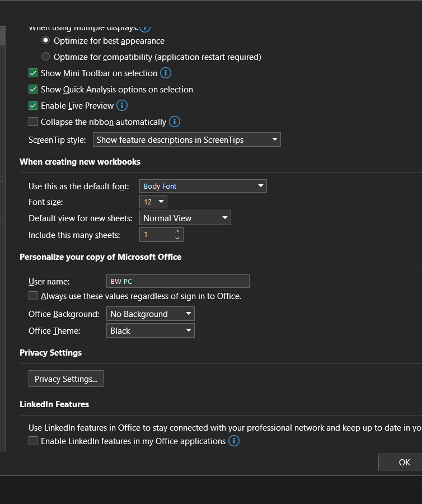Select Optimize for best appearance option
The width and height of the screenshot is (422, 504).
pos(46,41)
